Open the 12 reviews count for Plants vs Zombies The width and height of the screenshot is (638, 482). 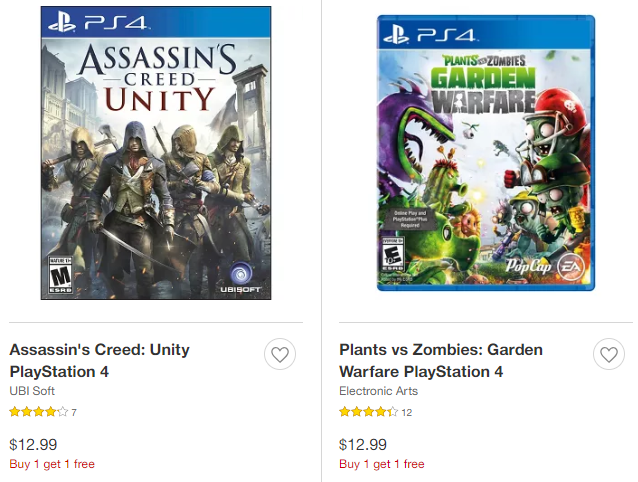tap(406, 412)
